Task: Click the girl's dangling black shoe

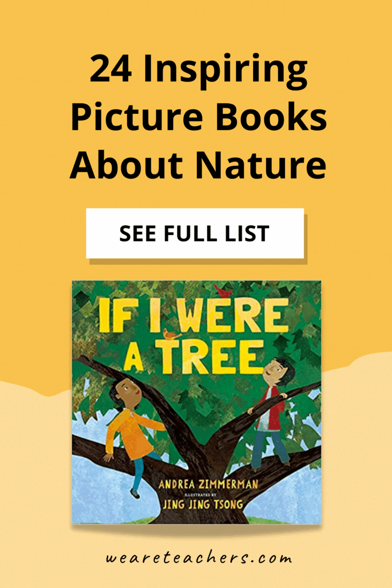Action: (133, 494)
